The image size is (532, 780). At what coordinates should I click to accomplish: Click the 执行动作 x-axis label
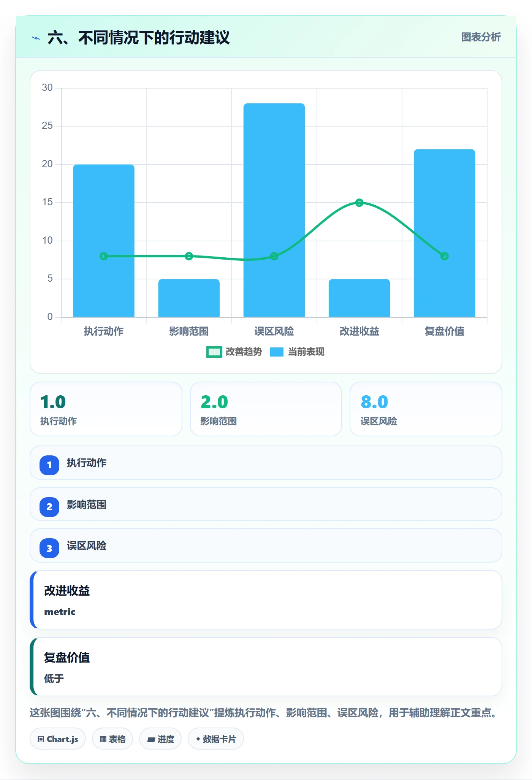click(104, 331)
